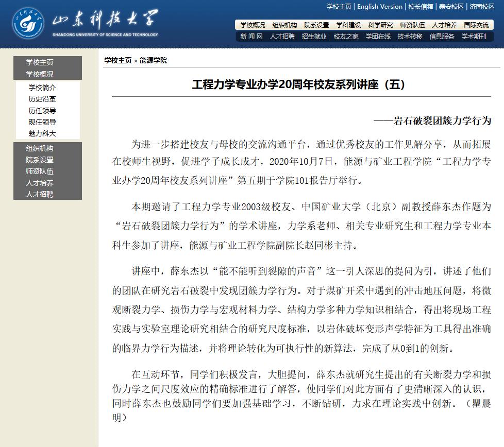Select 院系设置 in left sidebar

40,160
